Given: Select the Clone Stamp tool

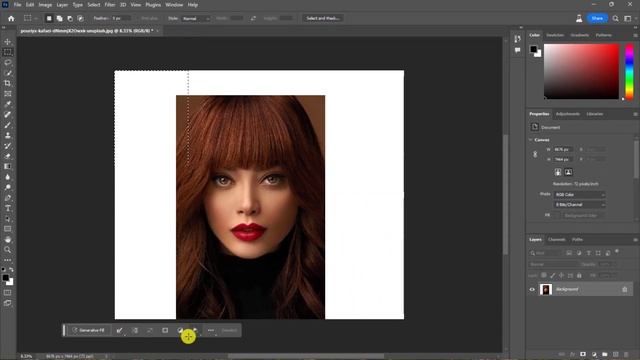Looking at the screenshot, I should (x=7, y=136).
